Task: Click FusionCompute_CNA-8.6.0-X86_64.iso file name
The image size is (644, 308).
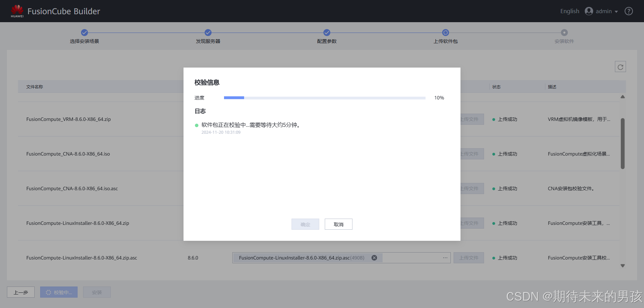Action: click(68, 154)
